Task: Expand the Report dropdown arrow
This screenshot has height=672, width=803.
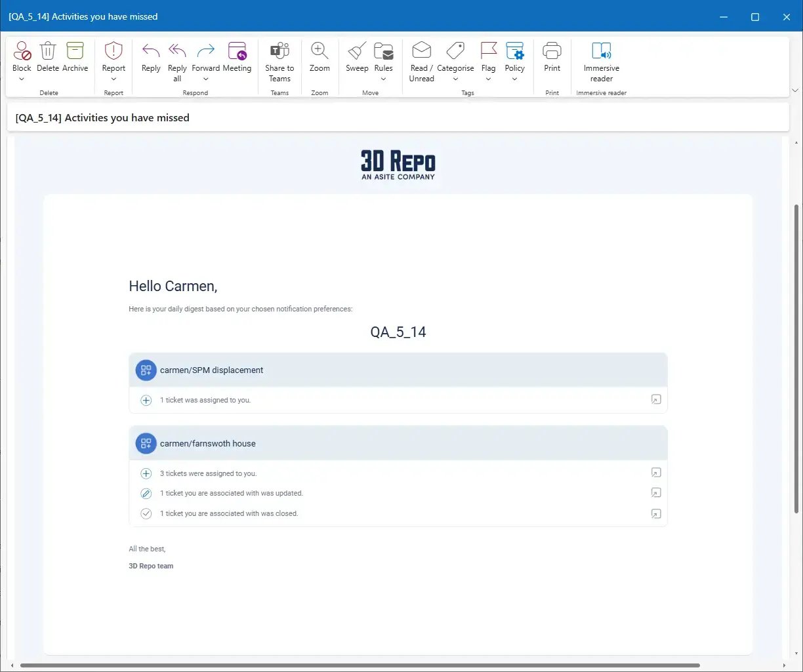Action: pyautogui.click(x=113, y=79)
